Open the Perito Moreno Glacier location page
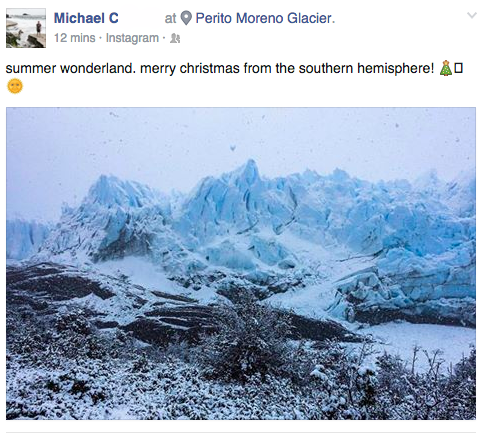This screenshot has height=438, width=485. (265, 18)
